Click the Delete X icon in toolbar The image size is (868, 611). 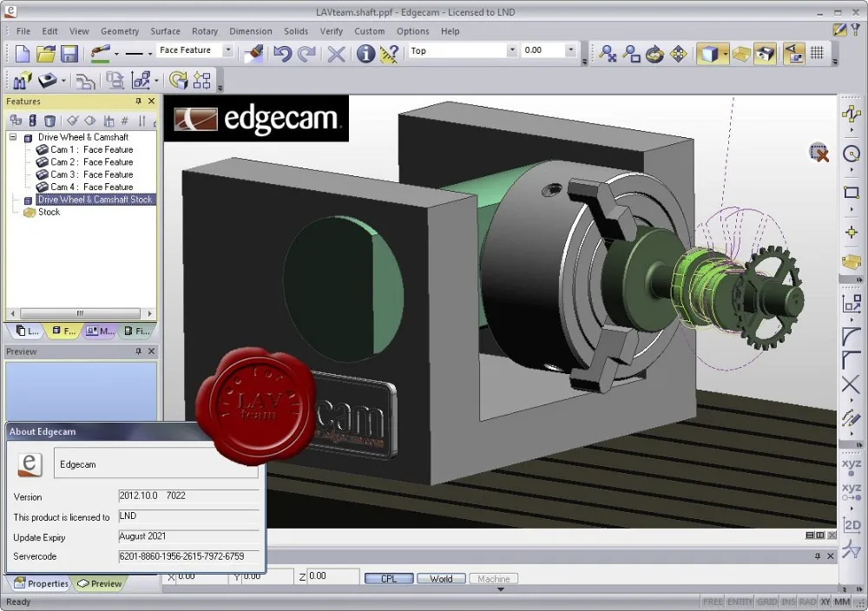coord(336,54)
